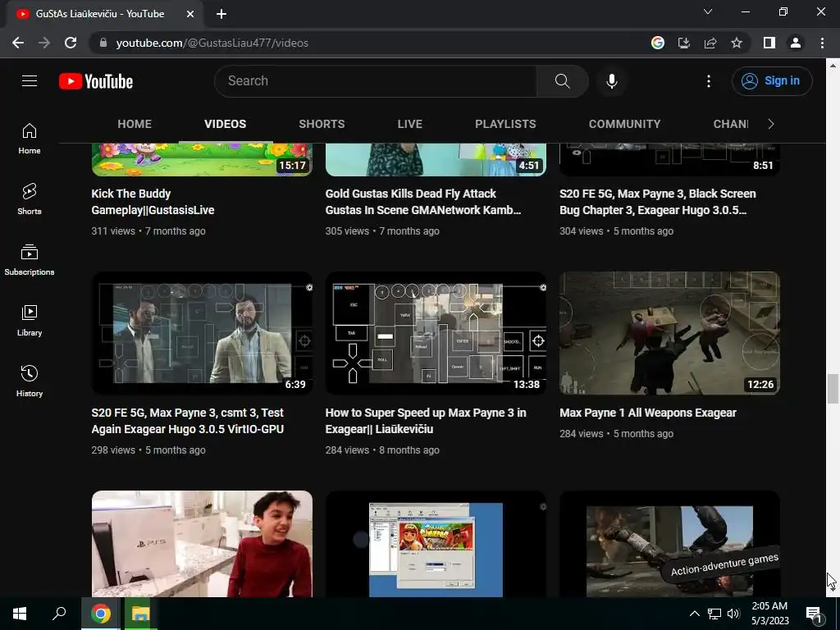
Task: Open the Kick The Buddy Gameplay video title
Action: pos(153,202)
